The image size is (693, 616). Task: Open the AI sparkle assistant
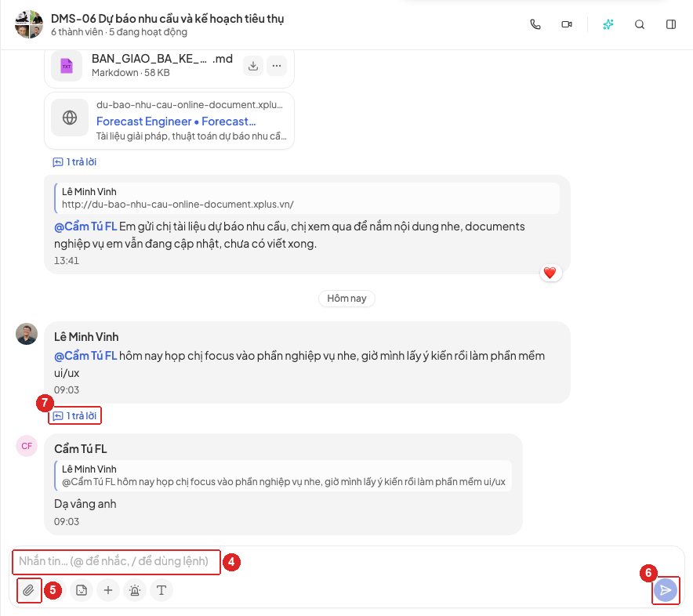pos(608,24)
